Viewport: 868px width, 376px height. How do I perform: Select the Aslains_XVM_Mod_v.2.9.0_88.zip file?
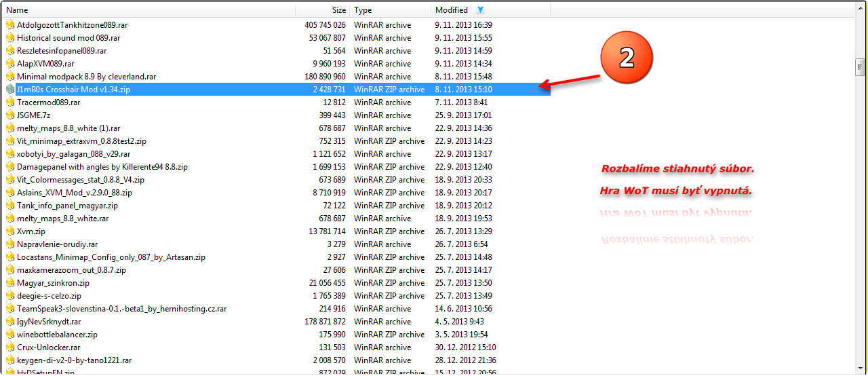pyautogui.click(x=74, y=193)
